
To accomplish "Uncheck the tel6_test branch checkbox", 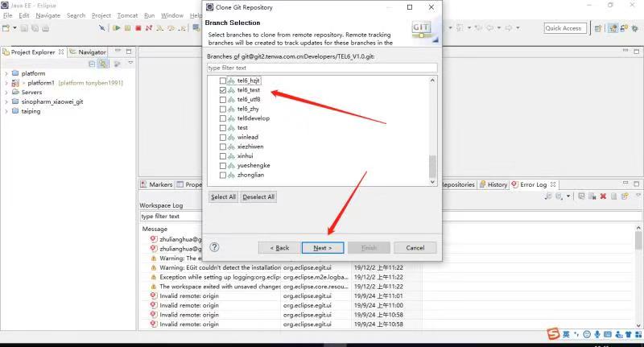I will (223, 90).
